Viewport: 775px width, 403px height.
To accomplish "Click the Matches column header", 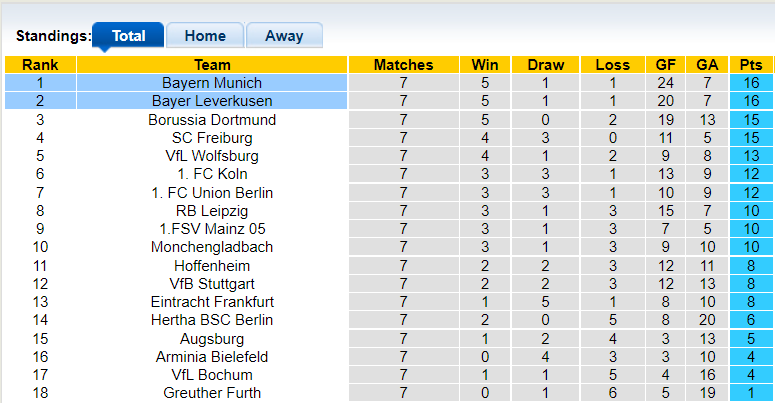I will (403, 65).
